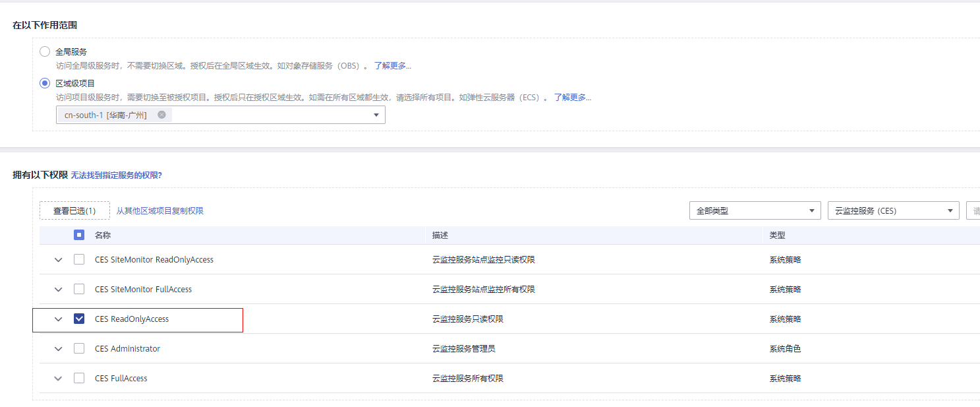This screenshot has height=407, width=980.
Task: Select the 全局服务 radio button
Action: pos(45,51)
